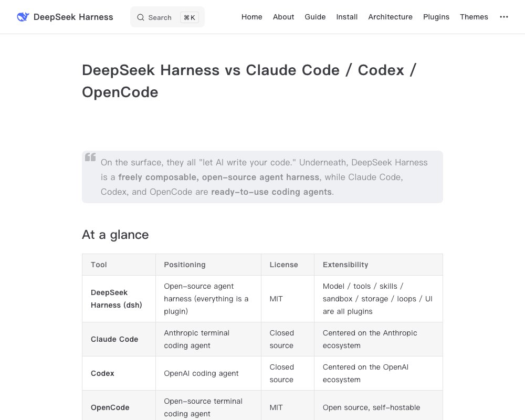Click the search magnifier icon
This screenshot has height=420, width=525.
tap(141, 17)
